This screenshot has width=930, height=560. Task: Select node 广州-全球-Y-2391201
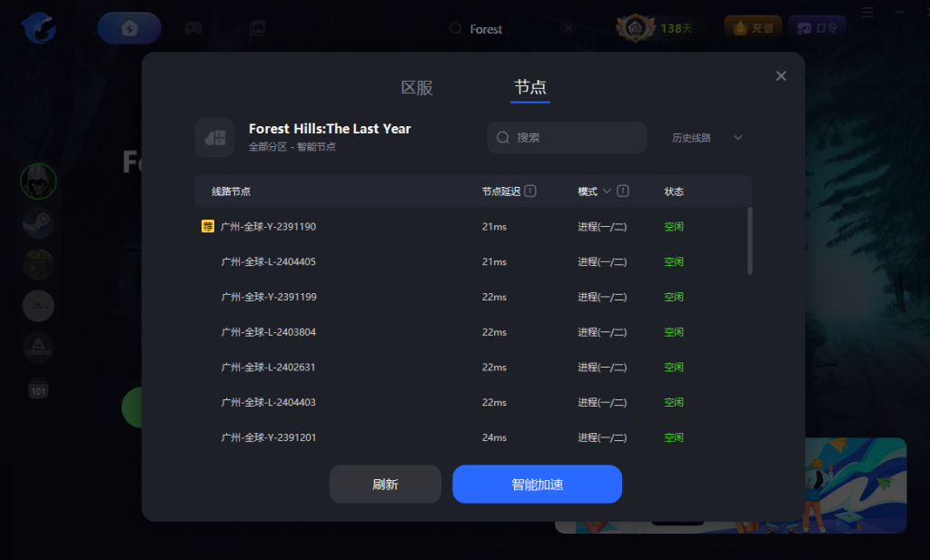268,437
